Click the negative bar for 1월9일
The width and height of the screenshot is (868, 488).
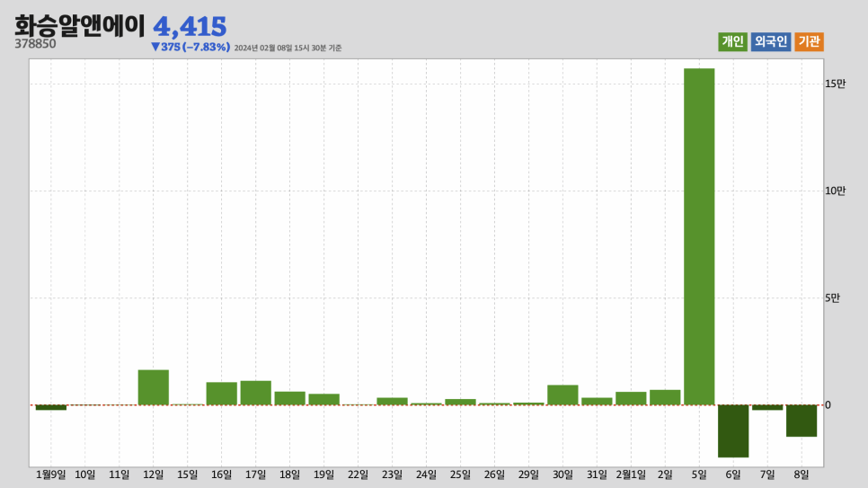(x=51, y=408)
